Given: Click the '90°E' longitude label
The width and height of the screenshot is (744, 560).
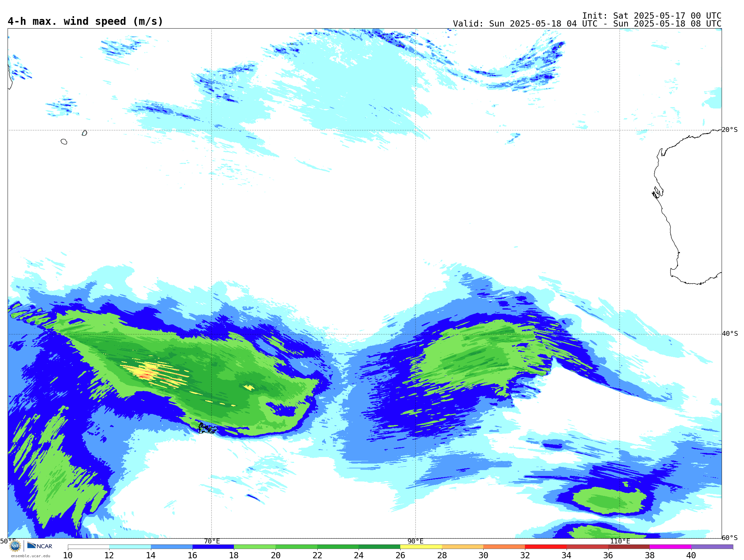Looking at the screenshot, I should click(x=415, y=541).
